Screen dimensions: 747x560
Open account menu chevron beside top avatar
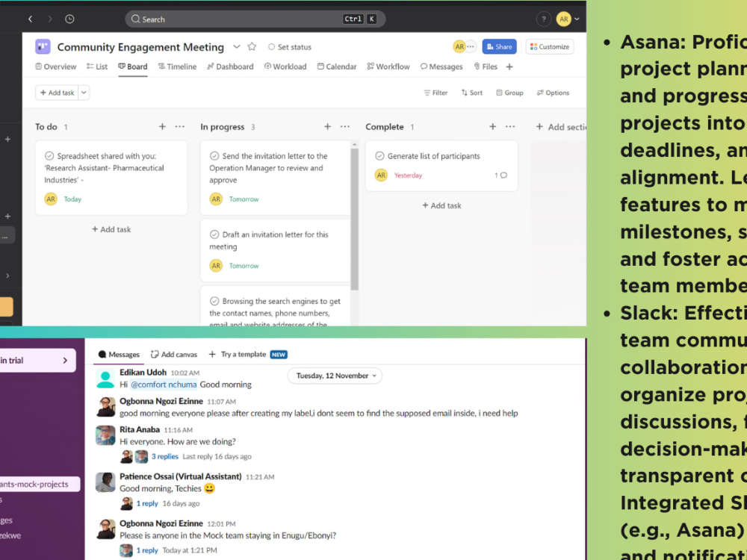(577, 19)
